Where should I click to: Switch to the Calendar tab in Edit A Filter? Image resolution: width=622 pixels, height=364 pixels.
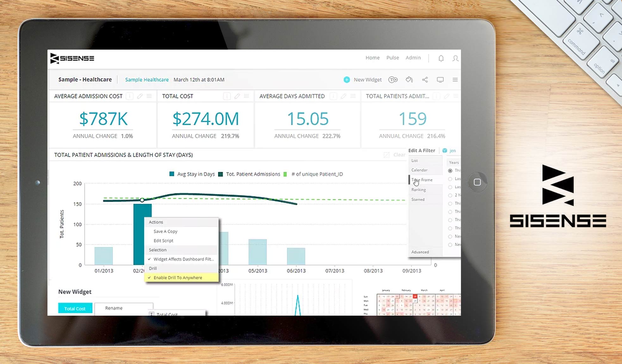click(420, 170)
